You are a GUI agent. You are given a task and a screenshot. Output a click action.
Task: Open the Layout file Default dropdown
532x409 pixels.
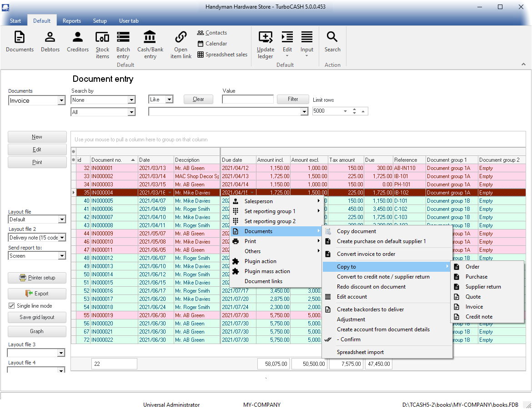coord(62,219)
